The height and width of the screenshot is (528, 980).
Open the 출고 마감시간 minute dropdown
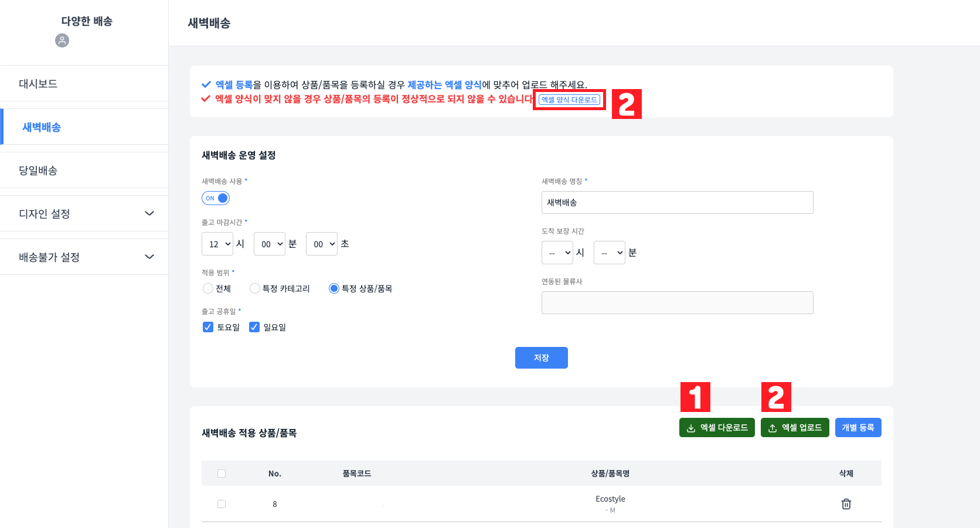point(270,244)
